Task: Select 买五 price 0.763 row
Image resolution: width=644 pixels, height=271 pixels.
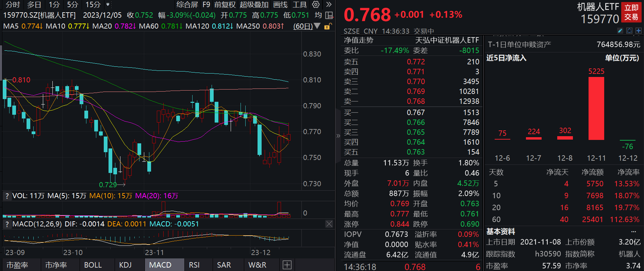Action: (x=411, y=152)
